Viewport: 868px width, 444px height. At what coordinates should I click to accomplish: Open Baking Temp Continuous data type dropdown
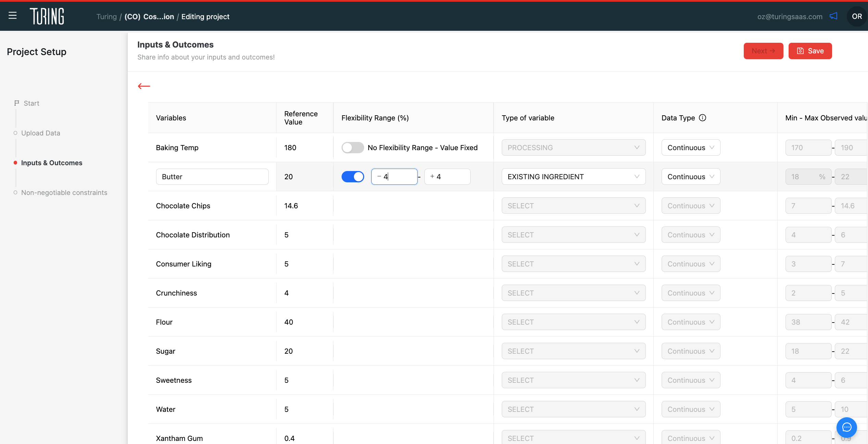[x=691, y=148]
